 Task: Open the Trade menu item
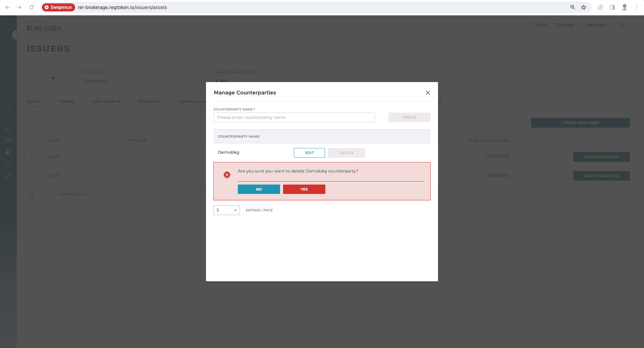(541, 25)
